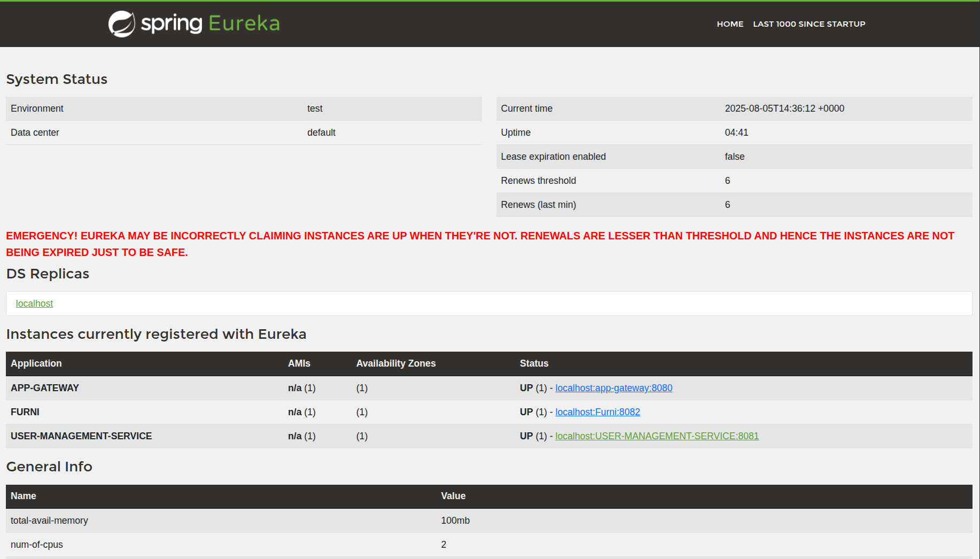Click USER-MANAGEMENT-SERVICE application name
Screen dimensions: 980x559
click(81, 436)
